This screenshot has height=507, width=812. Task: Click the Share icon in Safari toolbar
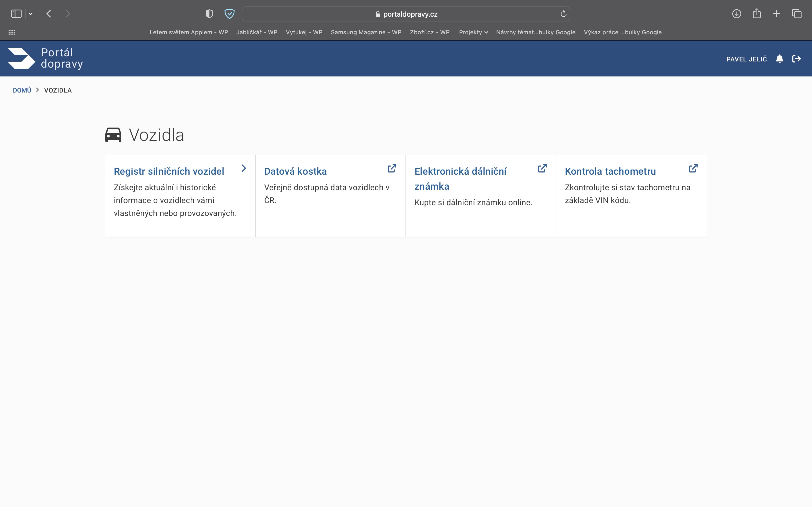click(756, 14)
